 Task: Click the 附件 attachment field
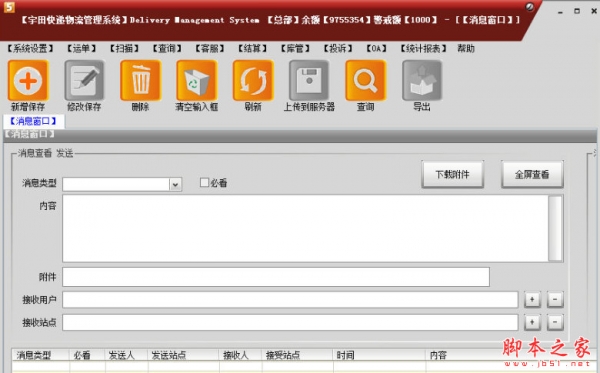pyautogui.click(x=276, y=277)
